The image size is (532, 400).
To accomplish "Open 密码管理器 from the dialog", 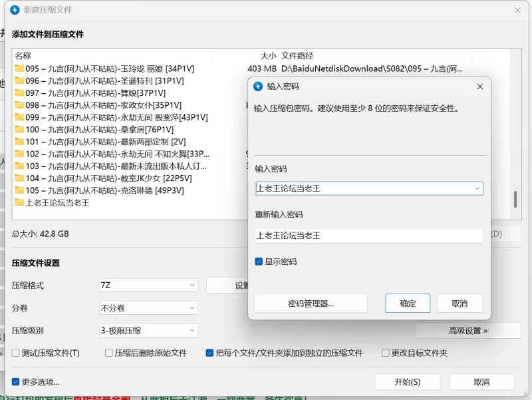I will point(311,303).
